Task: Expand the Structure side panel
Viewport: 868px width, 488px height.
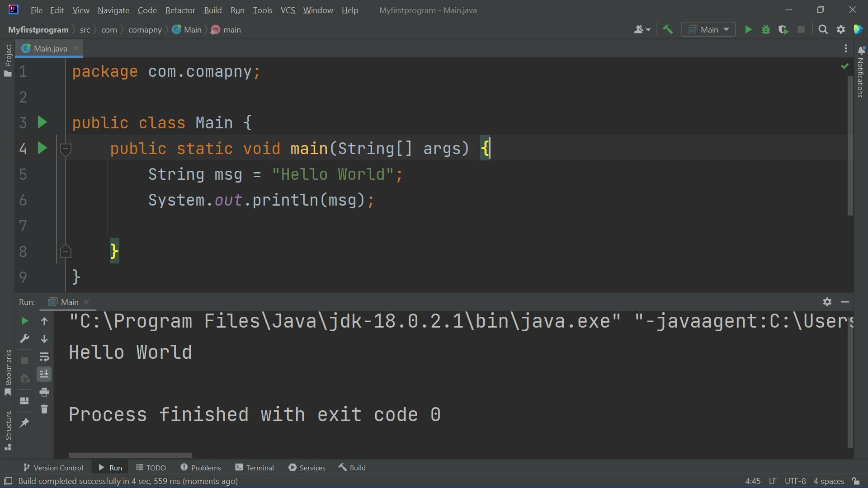Action: (x=8, y=430)
